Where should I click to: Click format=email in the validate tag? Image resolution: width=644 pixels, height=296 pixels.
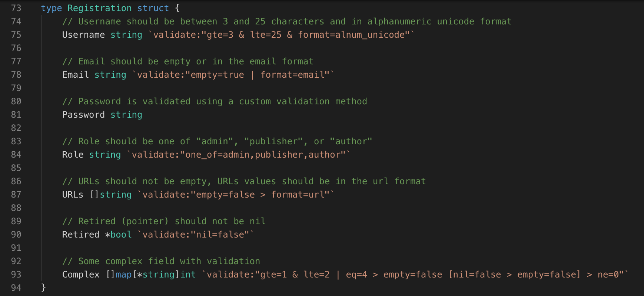[x=293, y=75]
